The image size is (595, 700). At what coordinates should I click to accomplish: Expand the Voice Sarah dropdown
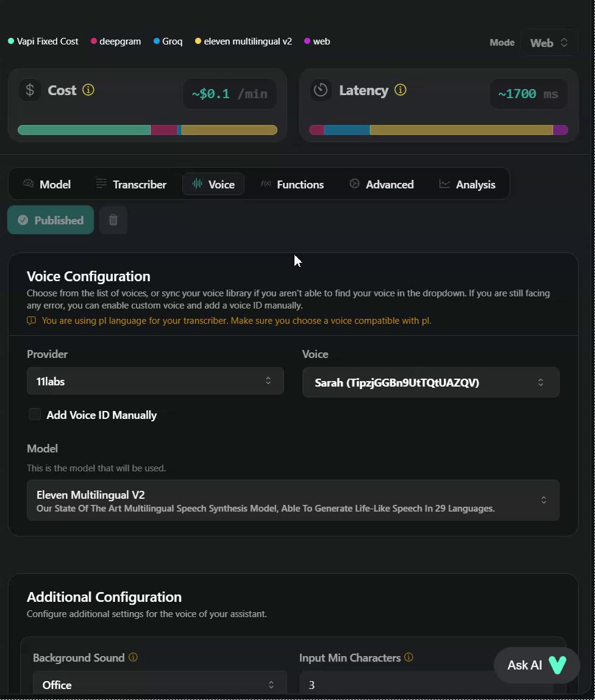click(430, 382)
